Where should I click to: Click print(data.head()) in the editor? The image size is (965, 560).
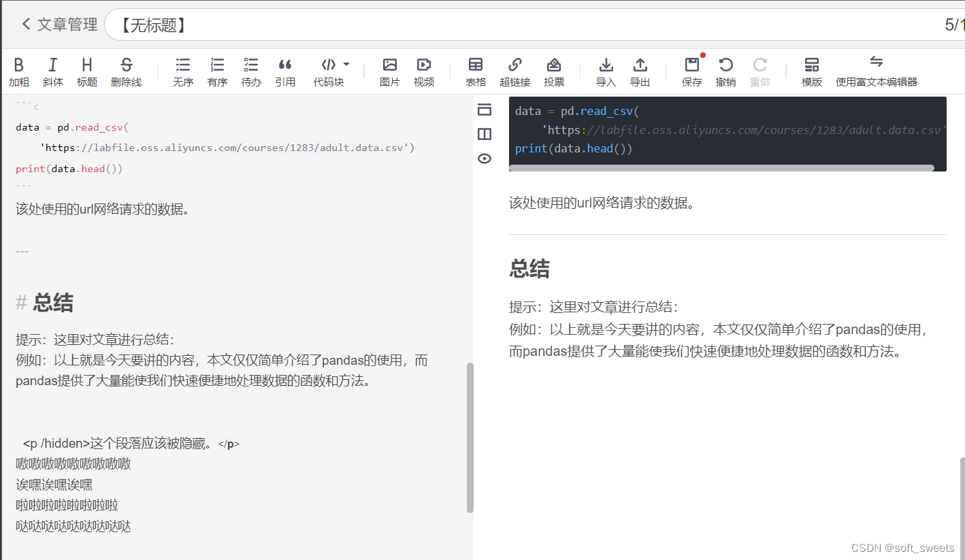69,169
